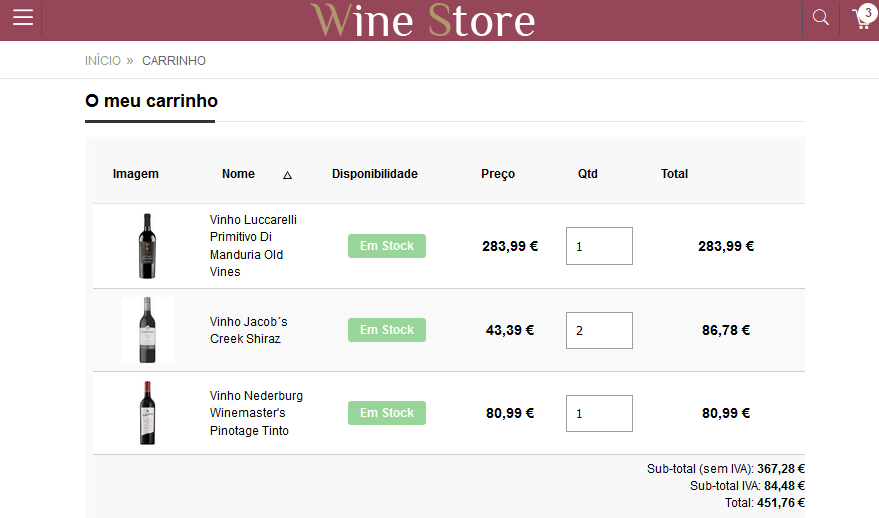Open Vinho Luccarelli Primitivo product name
Viewport: 879px width, 518px height.
(x=253, y=246)
